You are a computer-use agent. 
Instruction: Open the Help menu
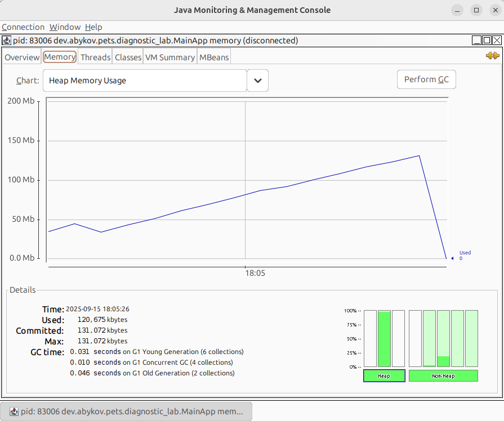[x=93, y=27]
